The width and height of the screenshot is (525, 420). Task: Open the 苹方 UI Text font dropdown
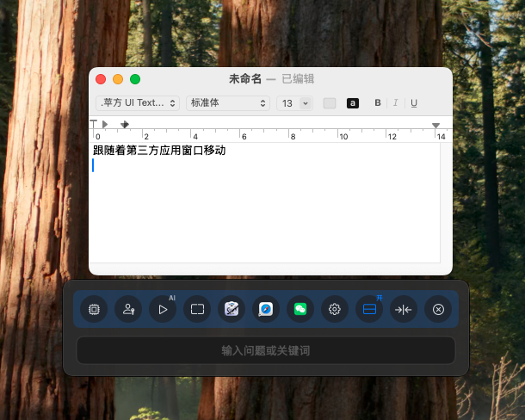138,103
